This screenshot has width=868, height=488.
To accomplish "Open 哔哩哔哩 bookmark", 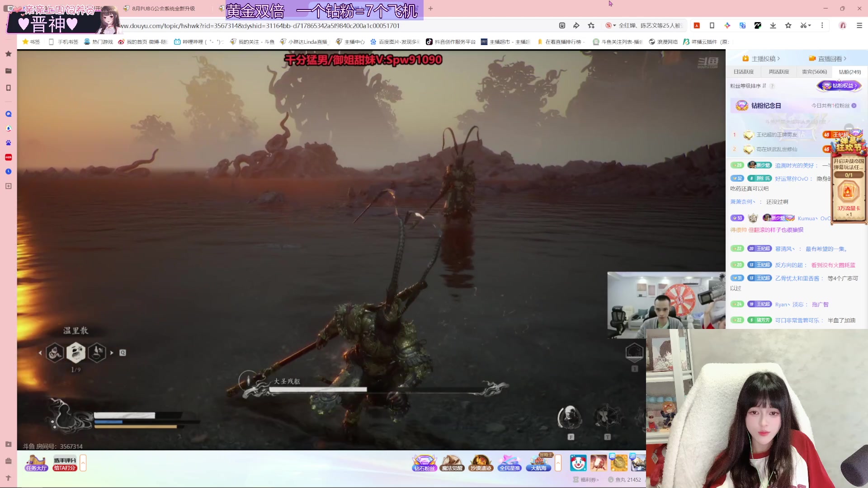I will click(199, 42).
